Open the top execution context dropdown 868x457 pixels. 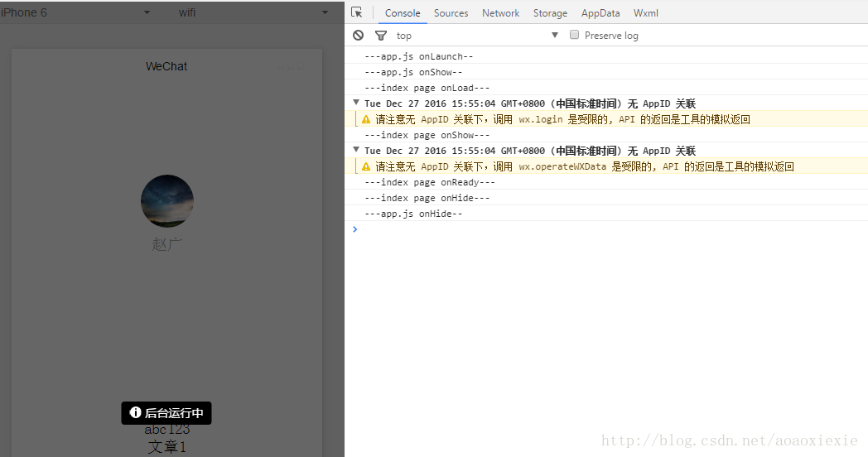coord(477,36)
